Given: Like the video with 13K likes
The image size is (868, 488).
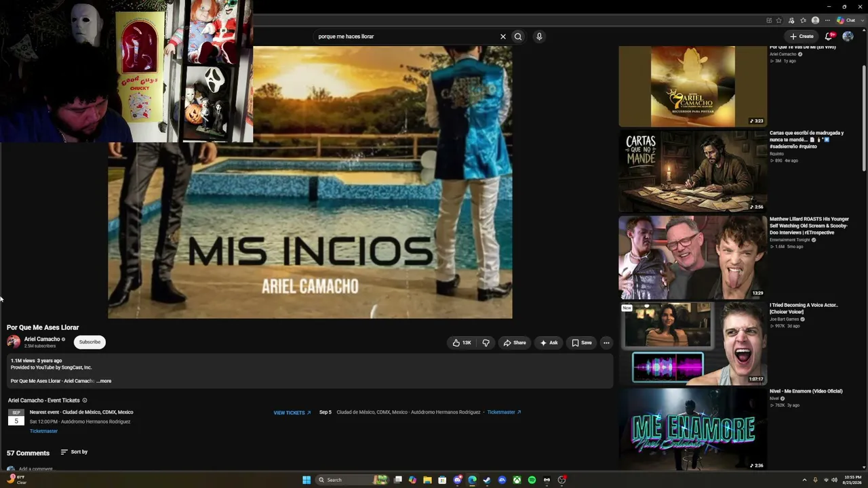Looking at the screenshot, I should [462, 343].
